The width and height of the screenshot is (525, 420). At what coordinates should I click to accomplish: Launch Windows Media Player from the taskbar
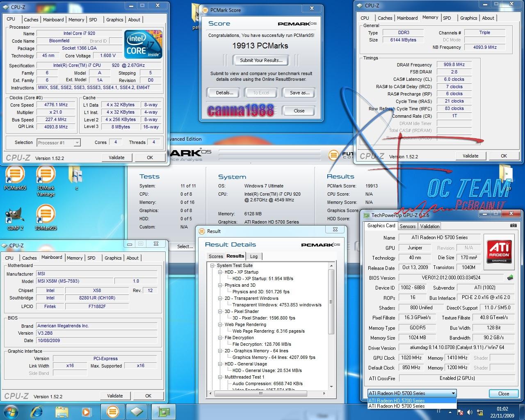coord(86,411)
